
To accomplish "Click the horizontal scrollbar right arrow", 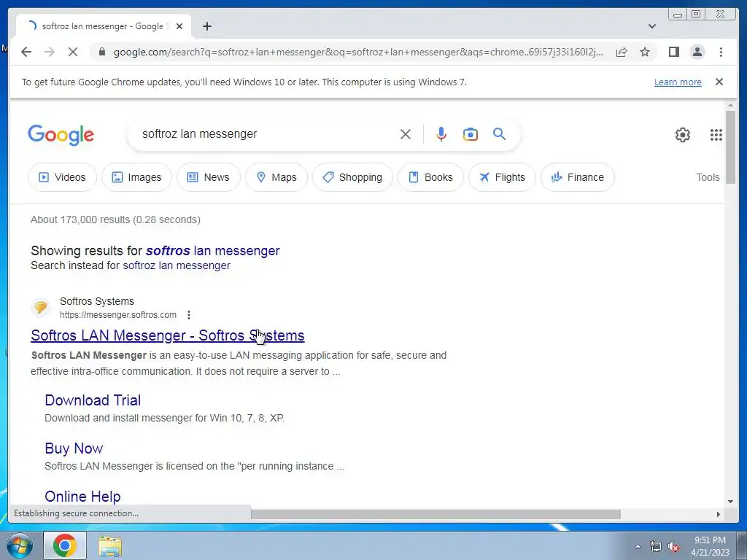I will click(719, 514).
